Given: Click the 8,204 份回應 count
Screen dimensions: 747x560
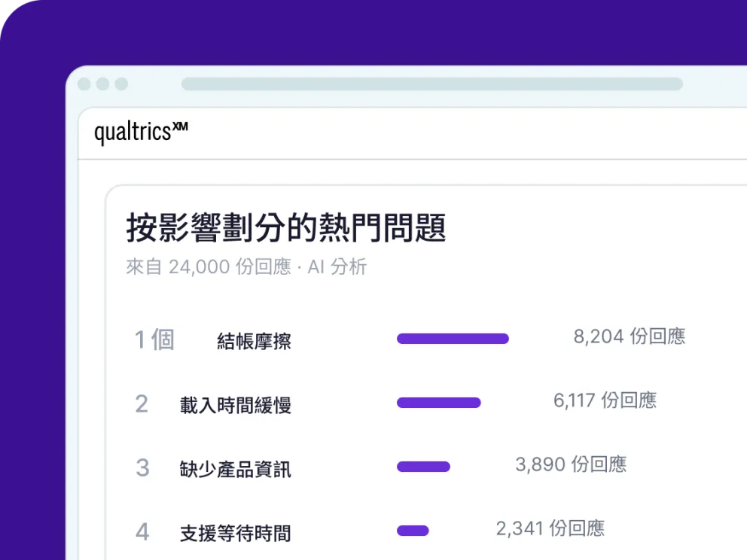Looking at the screenshot, I should coord(630,336).
